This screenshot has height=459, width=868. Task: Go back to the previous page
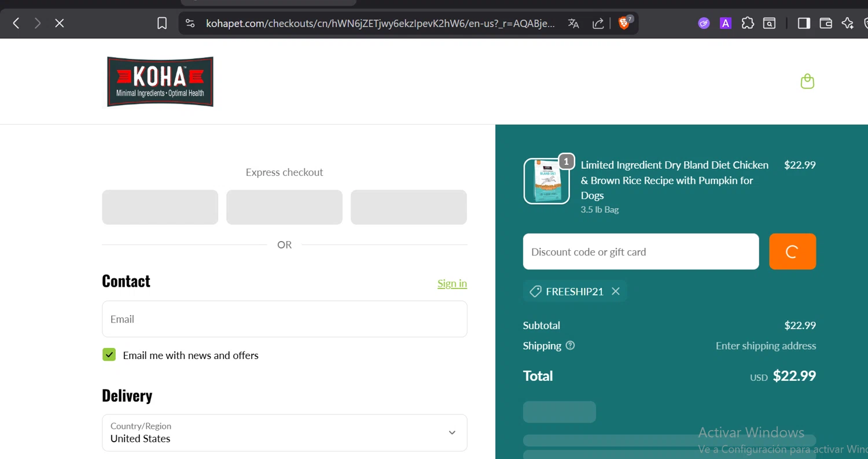click(x=16, y=23)
